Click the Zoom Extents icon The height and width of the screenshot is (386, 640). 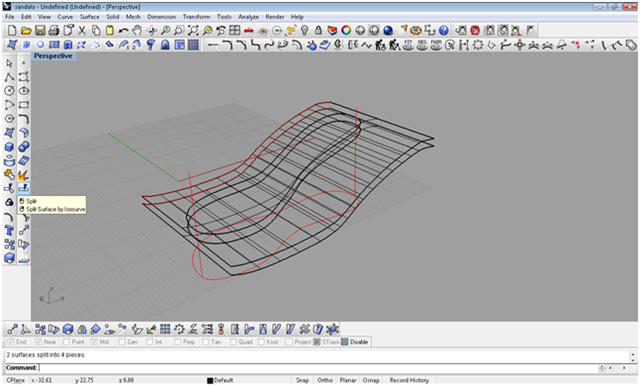193,30
